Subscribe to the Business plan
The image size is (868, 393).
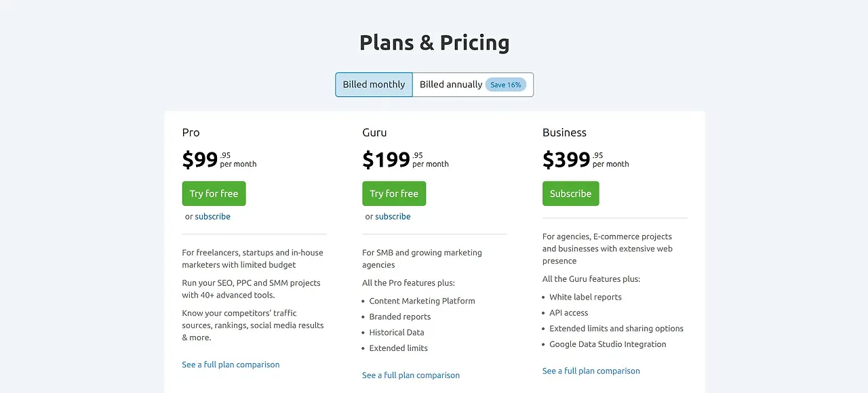[x=570, y=193]
